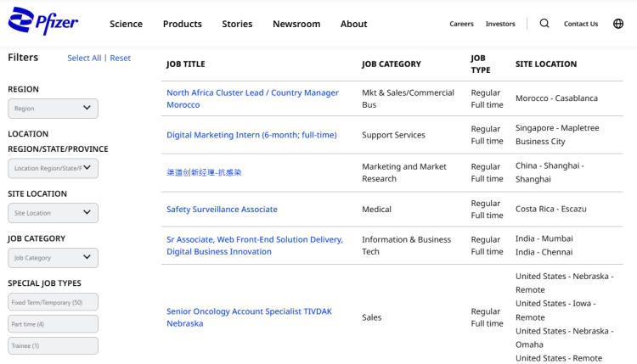Viewport: 637px width, 364px height.
Task: Open the Chinese-titled Shanghai job posting
Action: 204,172
